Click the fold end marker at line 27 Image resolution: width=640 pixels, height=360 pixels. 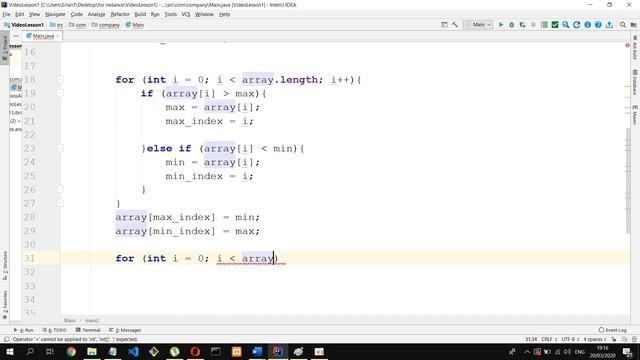[x=60, y=203]
